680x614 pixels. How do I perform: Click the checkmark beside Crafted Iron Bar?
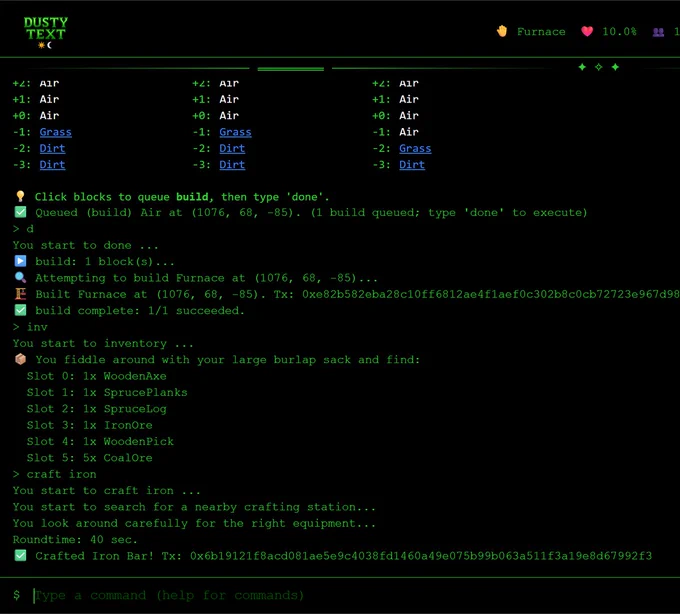coord(20,555)
